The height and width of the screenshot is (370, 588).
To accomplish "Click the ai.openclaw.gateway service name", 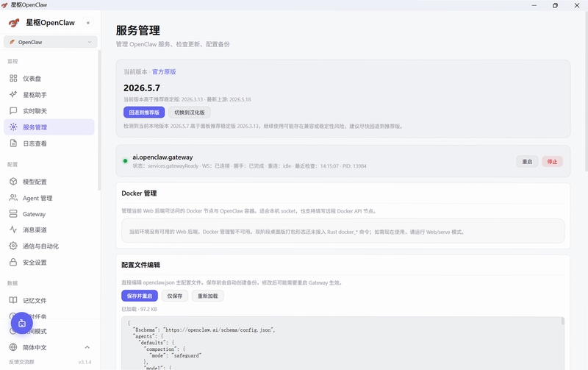I will pos(162,157).
